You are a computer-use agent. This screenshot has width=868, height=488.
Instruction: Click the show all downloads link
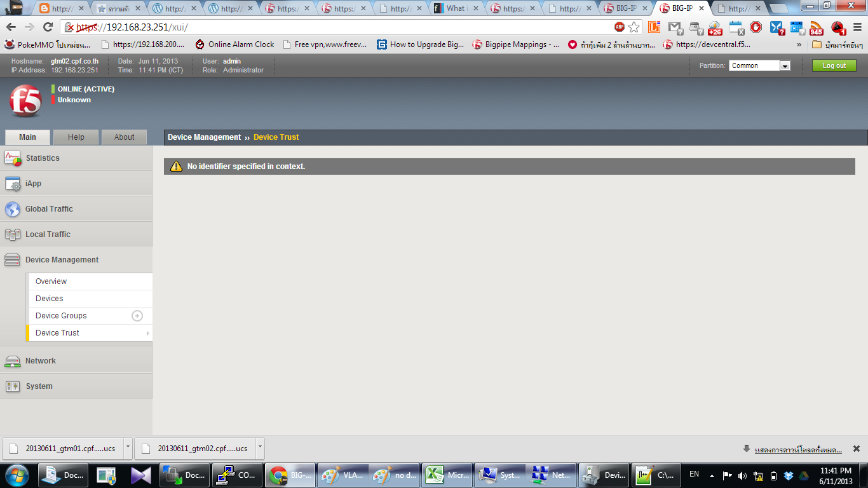pyautogui.click(x=798, y=450)
